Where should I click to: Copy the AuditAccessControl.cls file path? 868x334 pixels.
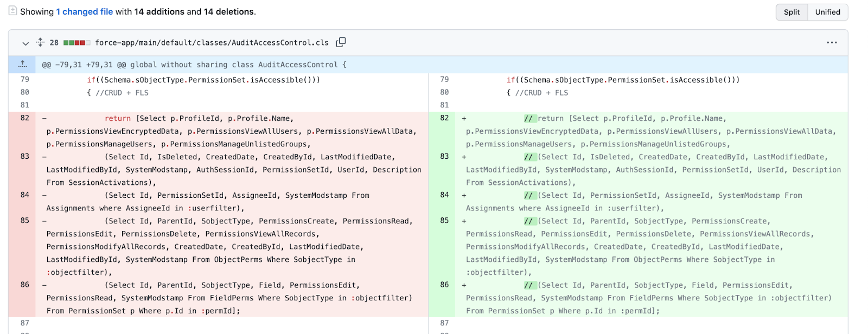click(341, 42)
